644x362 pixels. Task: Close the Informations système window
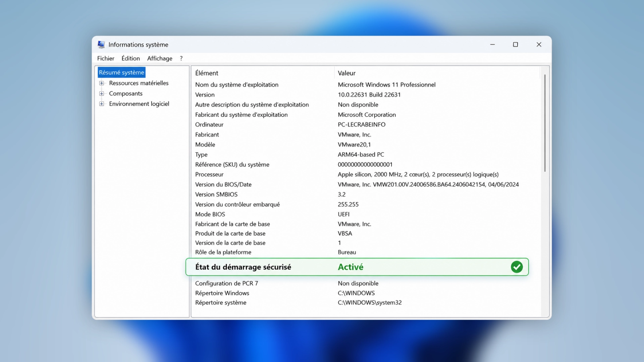539,45
